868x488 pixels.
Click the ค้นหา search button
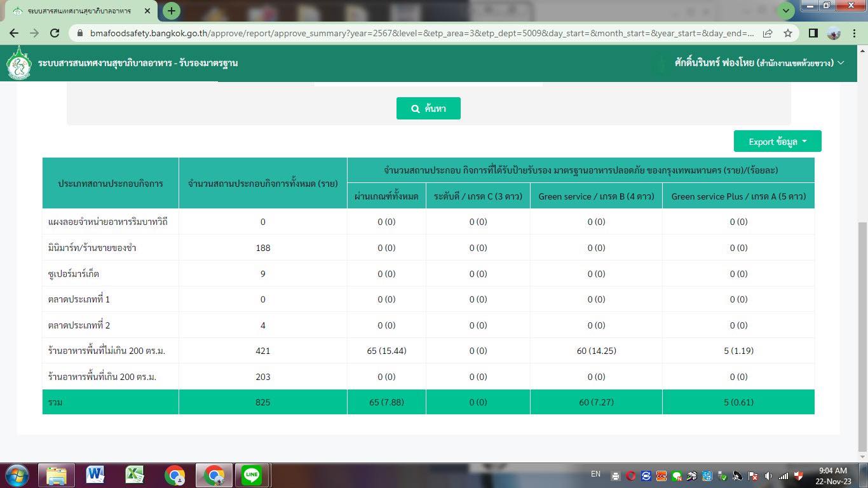pos(428,109)
